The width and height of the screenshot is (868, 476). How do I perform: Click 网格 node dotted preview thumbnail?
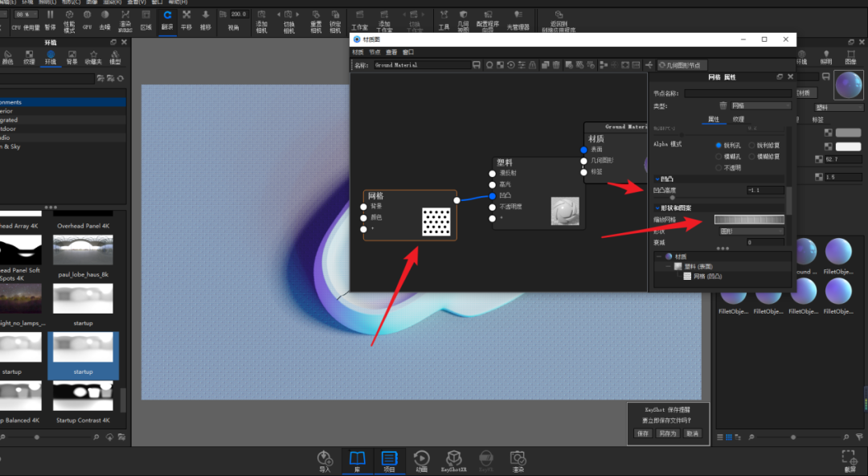[x=436, y=222]
